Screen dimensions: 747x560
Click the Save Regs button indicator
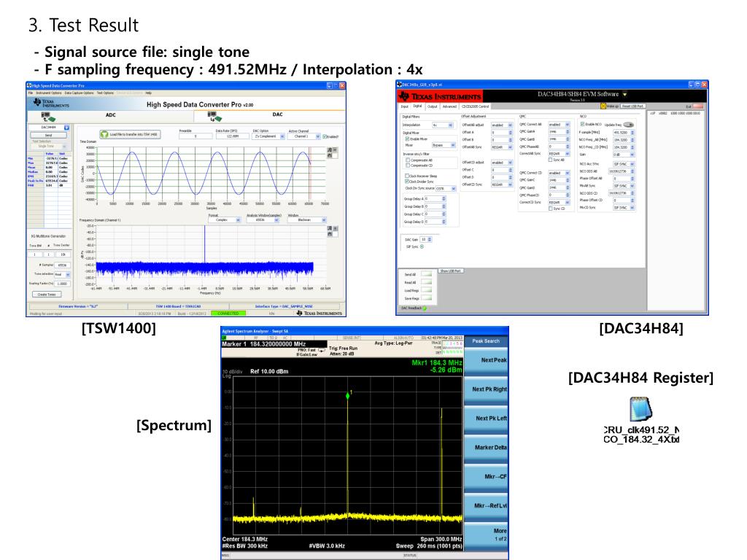coord(427,298)
